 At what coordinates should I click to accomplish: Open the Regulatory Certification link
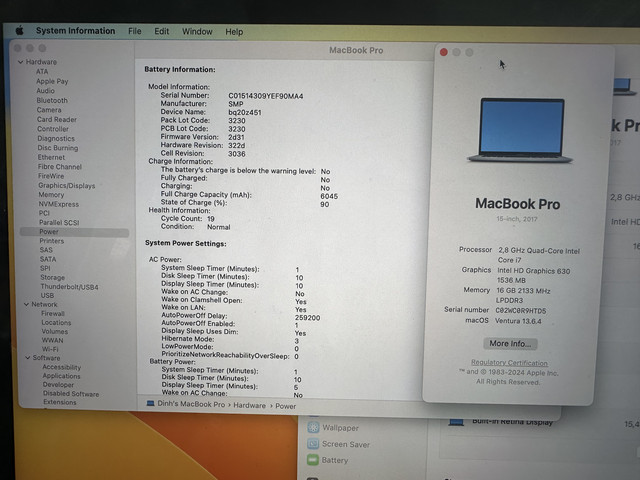coord(509,362)
